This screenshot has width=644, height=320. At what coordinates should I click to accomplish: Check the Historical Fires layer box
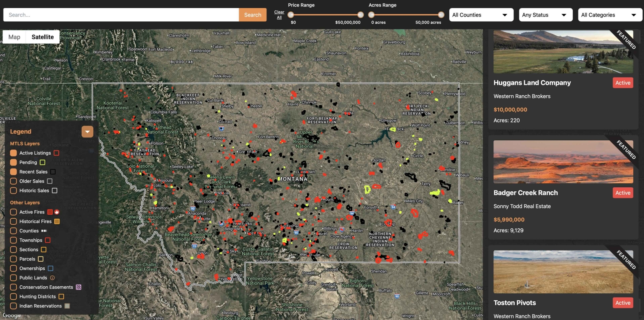13,222
